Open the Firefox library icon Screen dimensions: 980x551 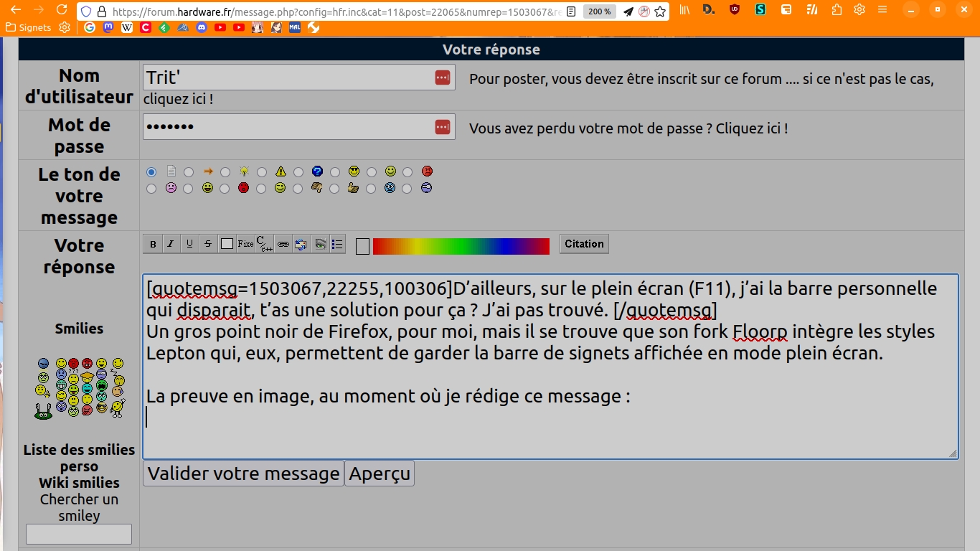pyautogui.click(x=685, y=11)
